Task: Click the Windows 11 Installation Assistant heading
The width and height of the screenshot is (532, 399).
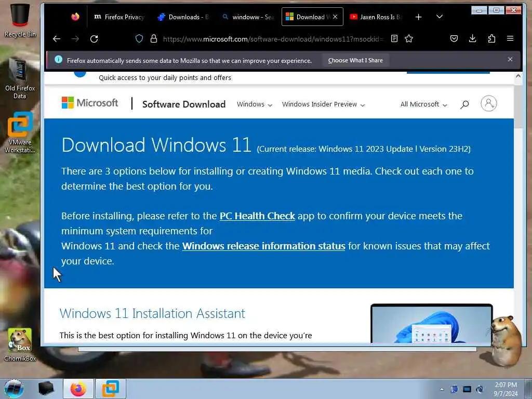Action: 152,313
